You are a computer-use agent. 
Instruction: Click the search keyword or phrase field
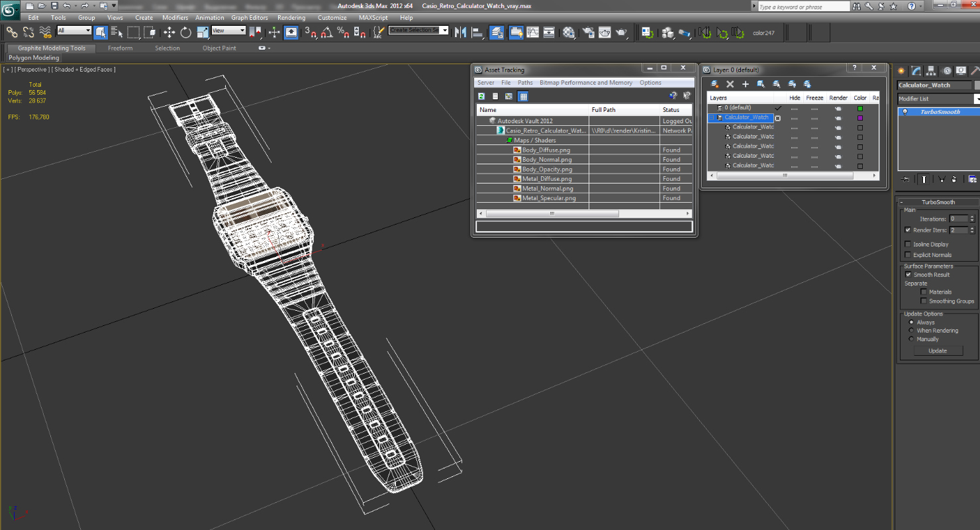[803, 7]
